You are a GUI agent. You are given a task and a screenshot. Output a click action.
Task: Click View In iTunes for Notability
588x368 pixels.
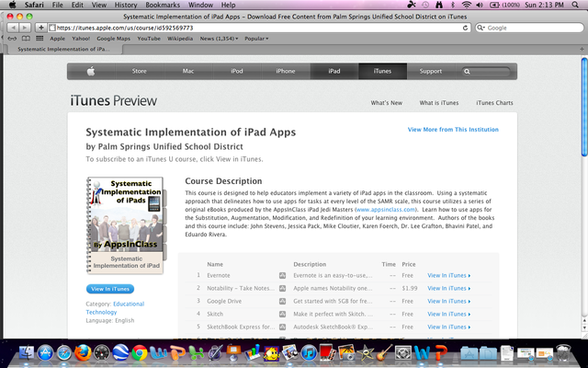[x=449, y=288]
